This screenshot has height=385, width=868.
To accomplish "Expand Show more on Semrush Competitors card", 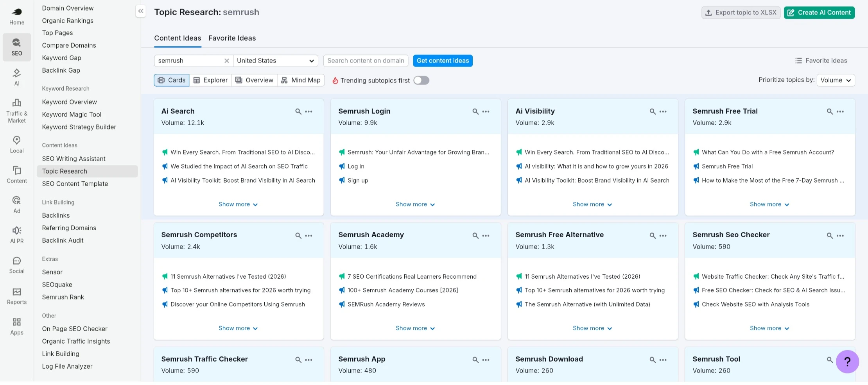I will coord(238,328).
